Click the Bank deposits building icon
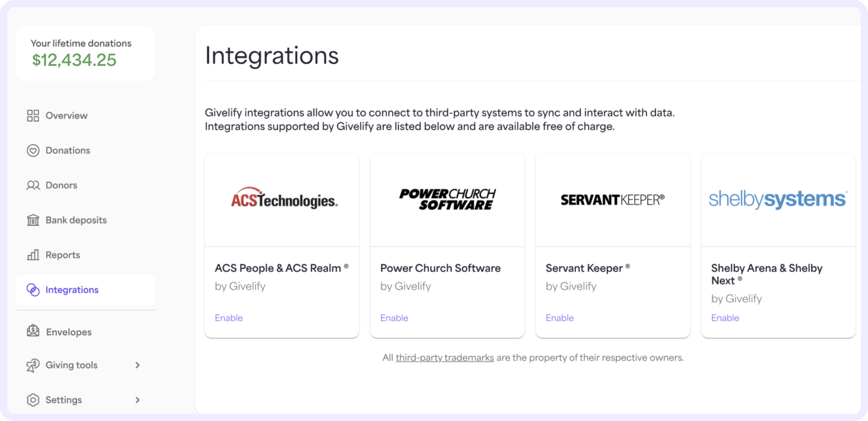The image size is (868, 421). [33, 220]
